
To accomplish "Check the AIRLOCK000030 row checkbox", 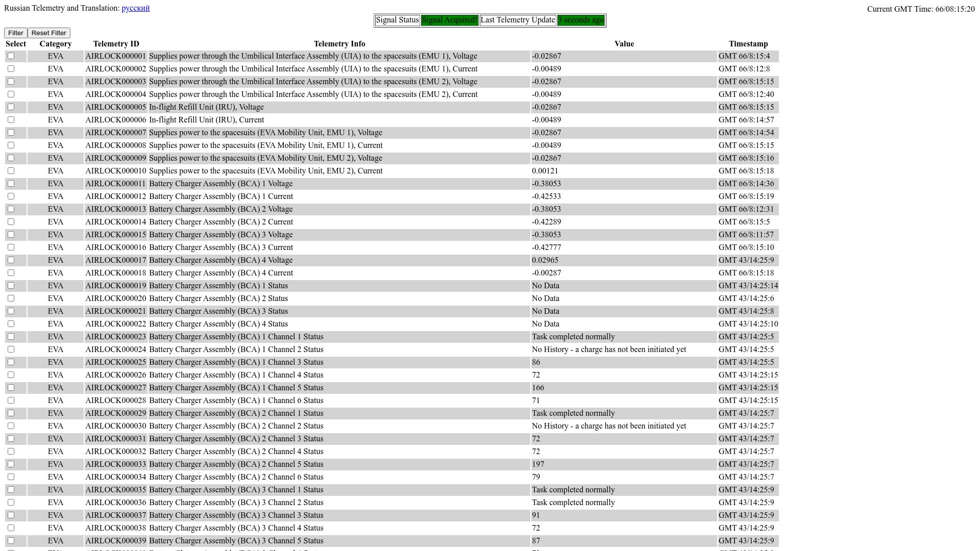I will coord(11,426).
